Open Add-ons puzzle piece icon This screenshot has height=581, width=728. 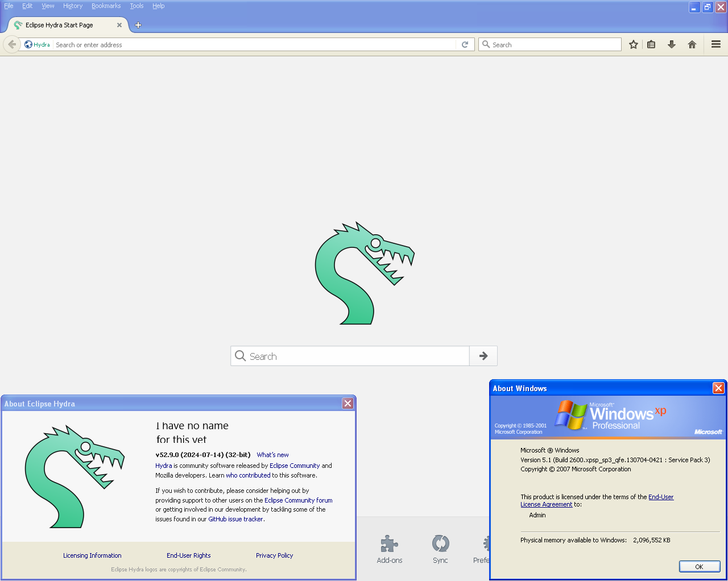pyautogui.click(x=390, y=544)
